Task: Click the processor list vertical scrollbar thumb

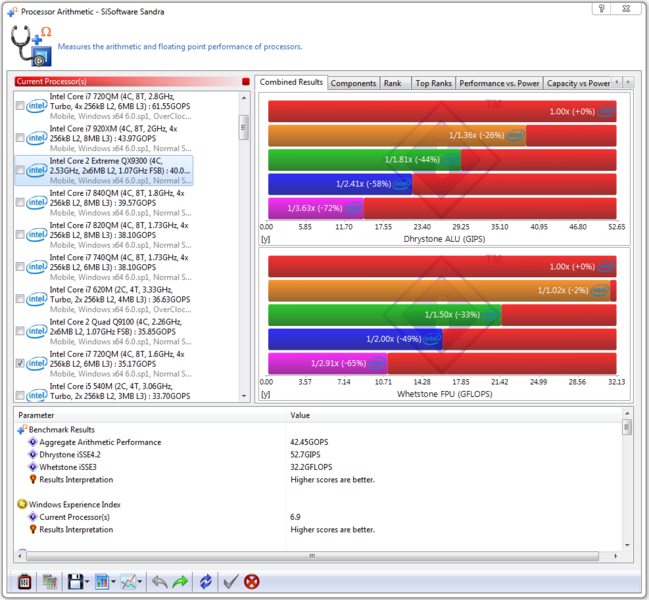Action: click(244, 127)
